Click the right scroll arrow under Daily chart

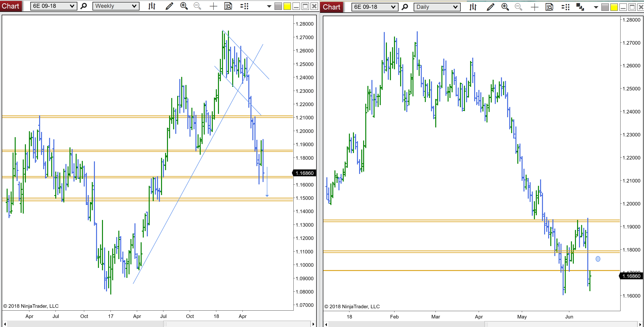coord(640,324)
